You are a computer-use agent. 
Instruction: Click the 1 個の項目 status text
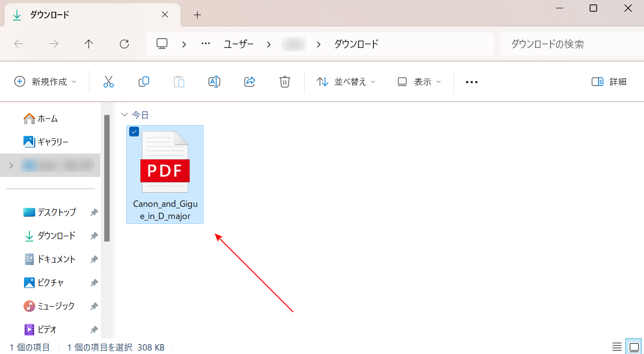(x=30, y=347)
